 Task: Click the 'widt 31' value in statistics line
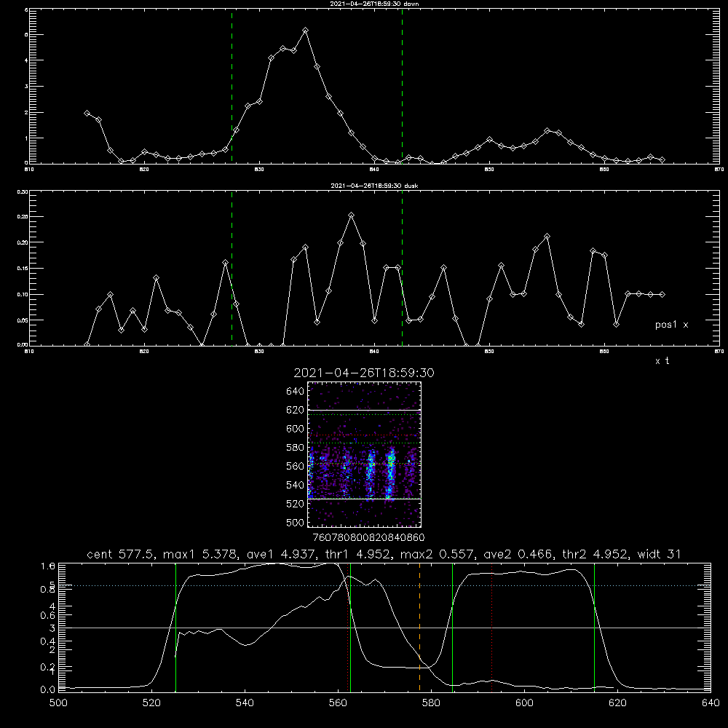point(659,554)
